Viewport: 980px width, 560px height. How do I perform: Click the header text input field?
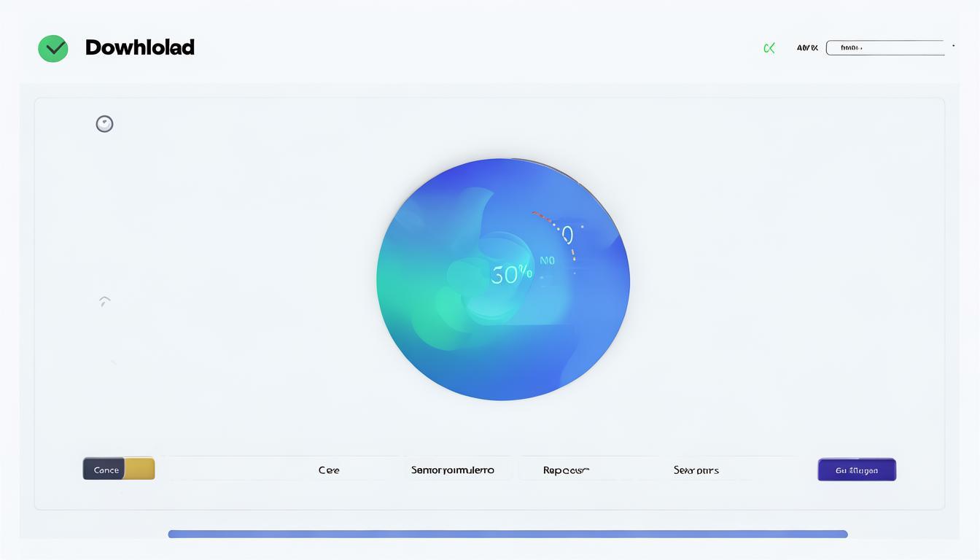click(884, 48)
